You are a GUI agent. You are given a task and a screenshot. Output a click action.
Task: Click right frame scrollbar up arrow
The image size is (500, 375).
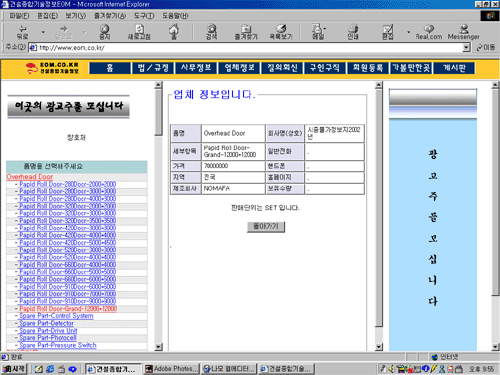495,85
